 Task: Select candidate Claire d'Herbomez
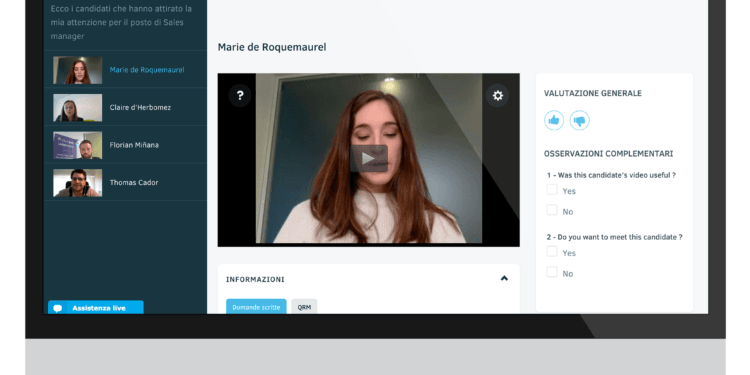[125, 107]
